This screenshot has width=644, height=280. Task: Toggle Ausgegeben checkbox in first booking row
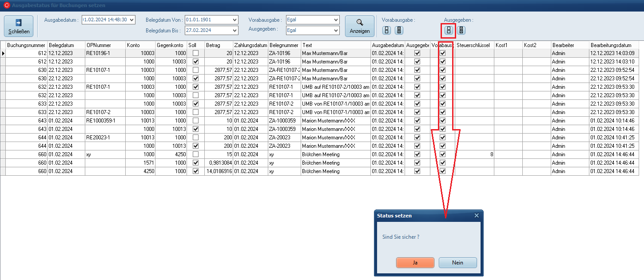click(x=417, y=53)
